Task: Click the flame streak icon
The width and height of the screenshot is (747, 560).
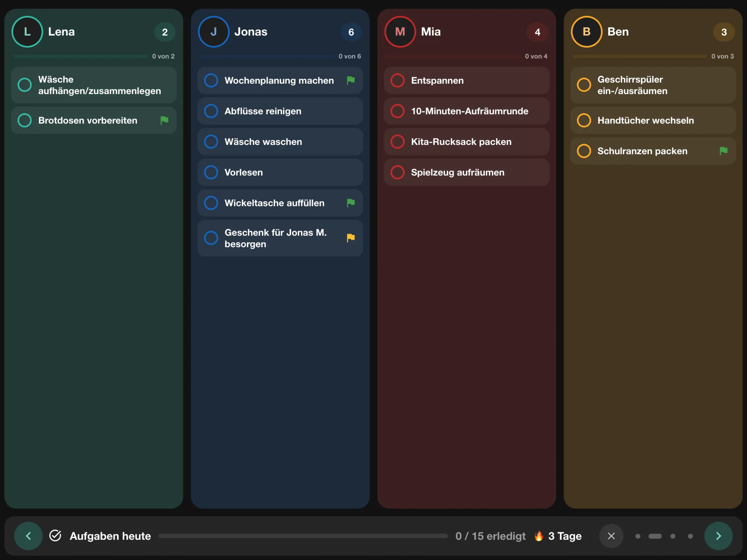Action: [539, 536]
